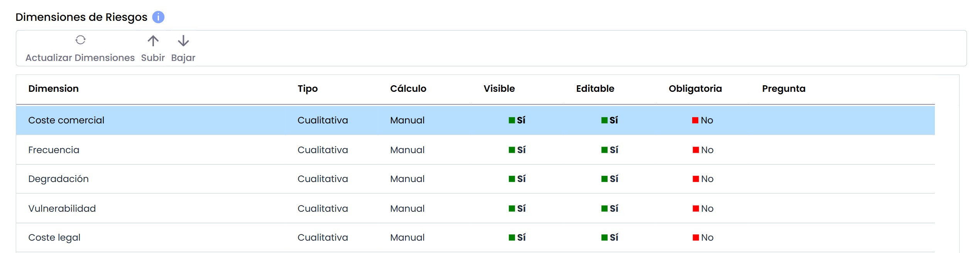Viewport: 980px width, 253px height.
Task: Sort by the Cálculo column header
Action: click(x=408, y=89)
